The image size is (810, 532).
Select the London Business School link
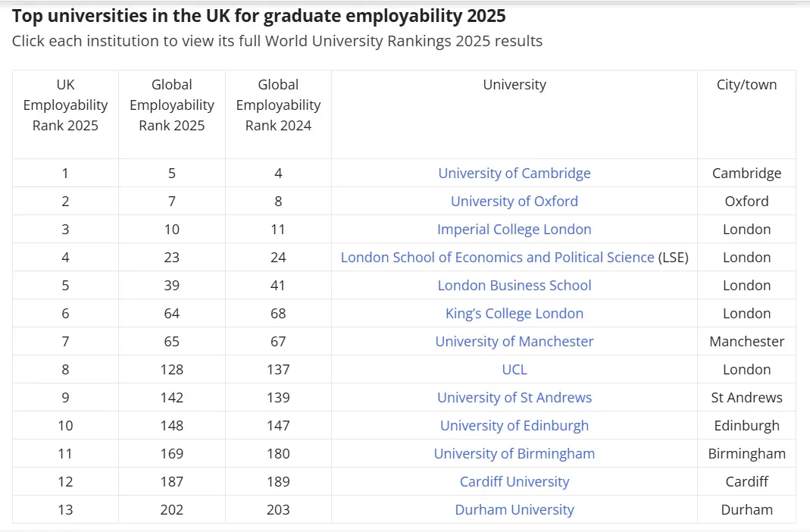(x=514, y=286)
